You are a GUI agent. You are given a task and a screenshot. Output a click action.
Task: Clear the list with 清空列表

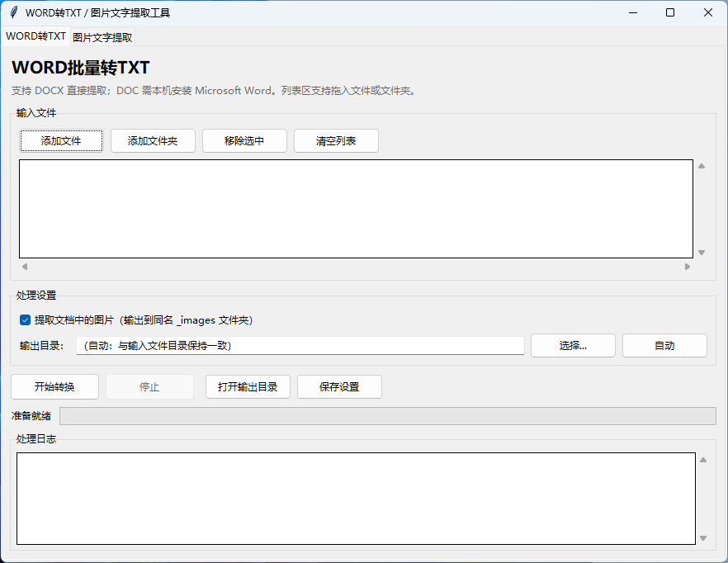coord(336,140)
